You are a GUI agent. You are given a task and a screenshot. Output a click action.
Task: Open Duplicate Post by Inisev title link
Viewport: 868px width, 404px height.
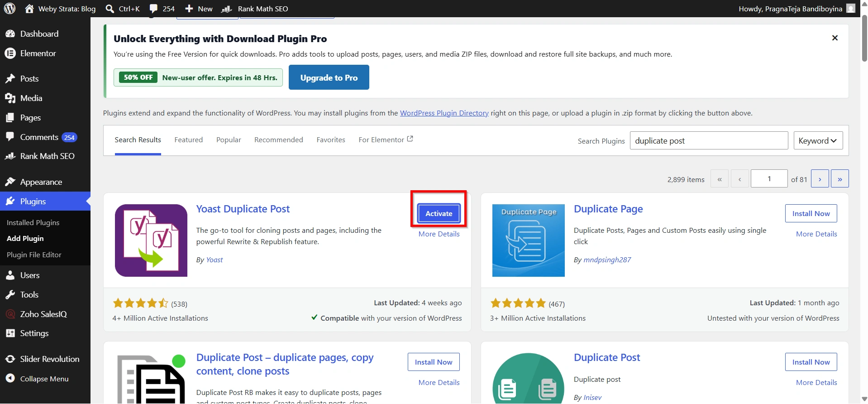(607, 358)
